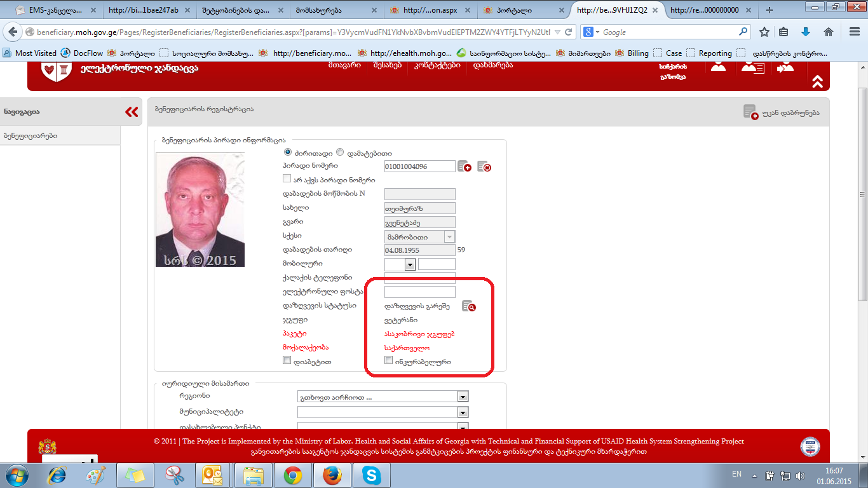Collapse the ნავიგაცია sidebar with double-arrow icon
This screenshot has height=488, width=868.
(x=132, y=112)
